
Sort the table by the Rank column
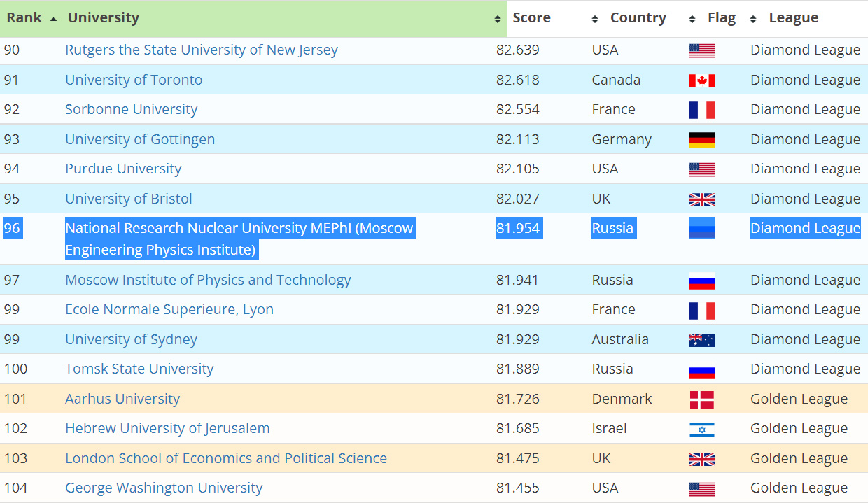pyautogui.click(x=31, y=18)
